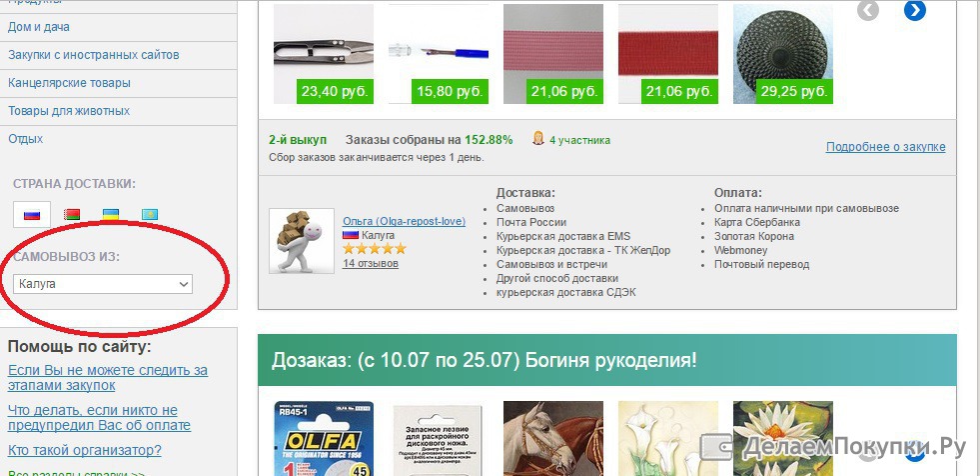
Task: Open the Товары для животных category
Action: tap(69, 111)
